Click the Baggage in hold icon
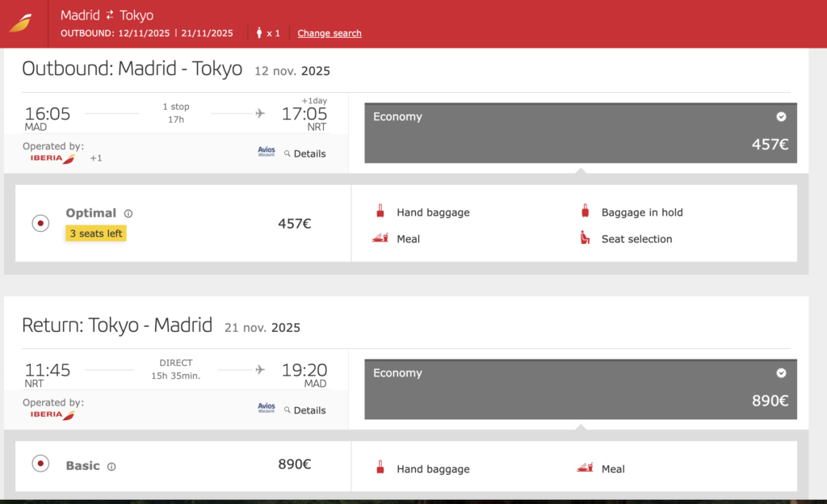The width and height of the screenshot is (827, 504). coord(585,212)
